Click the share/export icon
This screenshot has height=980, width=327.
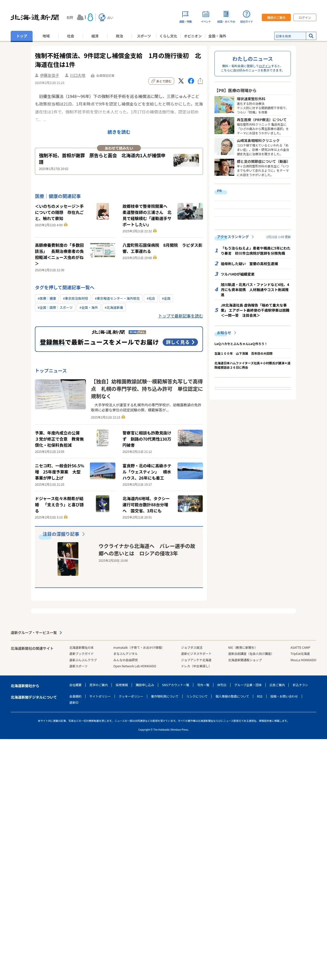click(200, 81)
